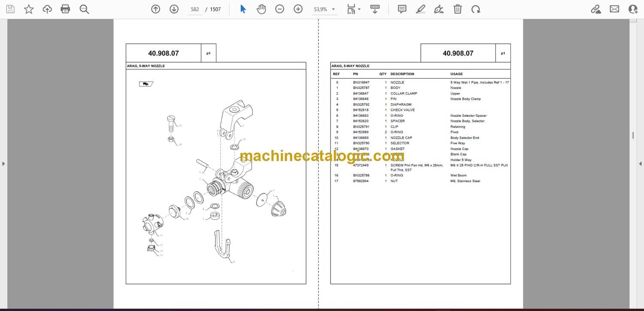Go to the next page with the down arrow
The image size is (644, 311).
coord(174,9)
